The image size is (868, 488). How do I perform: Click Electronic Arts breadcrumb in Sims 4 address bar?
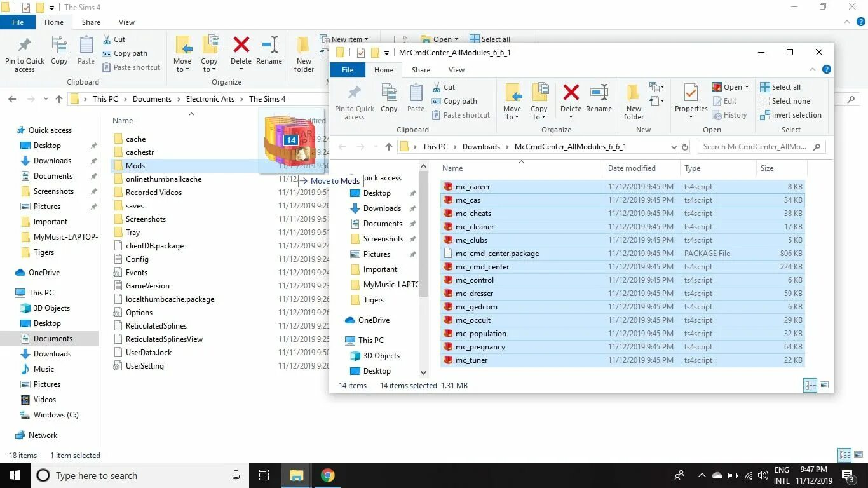point(210,99)
